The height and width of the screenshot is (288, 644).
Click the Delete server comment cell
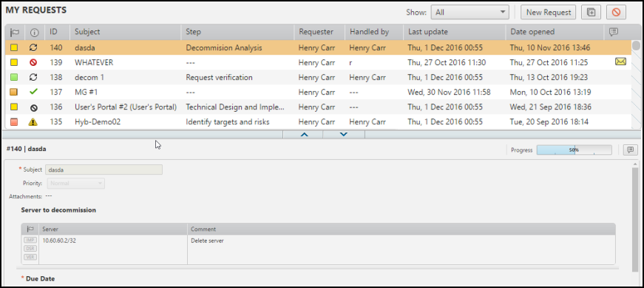tap(207, 241)
